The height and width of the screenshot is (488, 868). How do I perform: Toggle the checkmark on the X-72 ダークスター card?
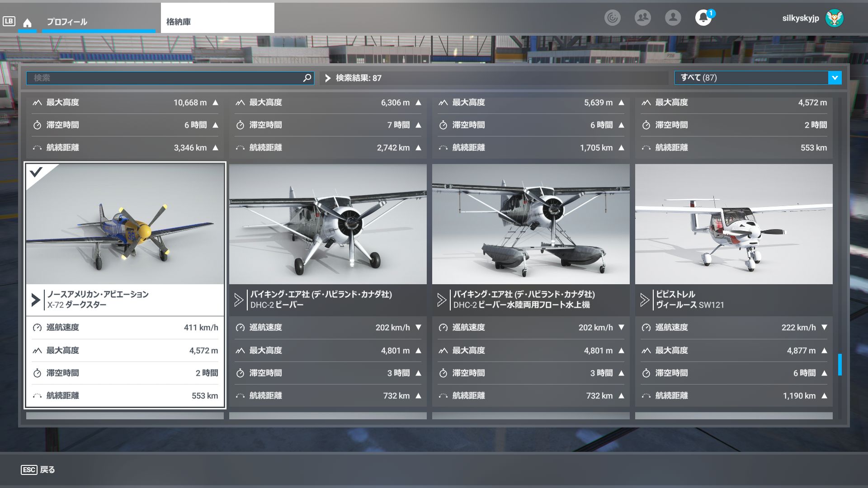point(36,172)
